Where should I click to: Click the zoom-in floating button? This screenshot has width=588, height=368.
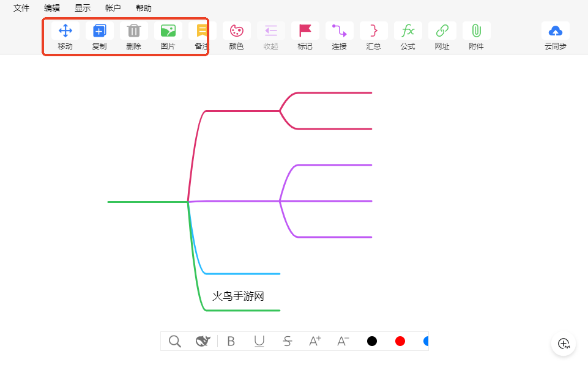click(564, 344)
